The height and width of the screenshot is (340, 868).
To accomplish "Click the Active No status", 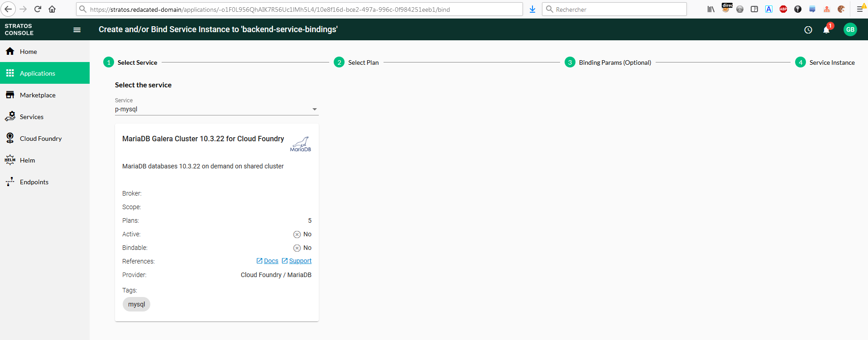I will point(302,234).
